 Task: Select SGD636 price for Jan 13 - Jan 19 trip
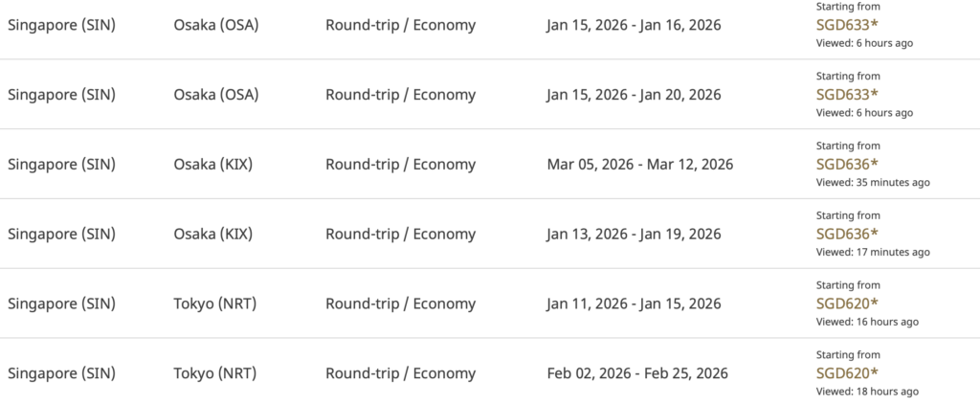[x=847, y=234]
